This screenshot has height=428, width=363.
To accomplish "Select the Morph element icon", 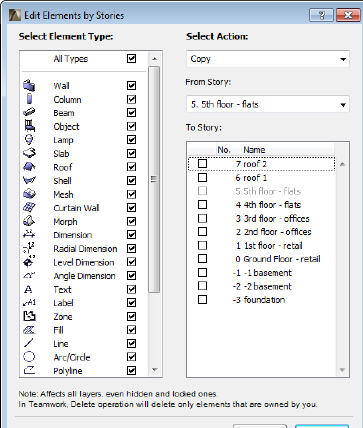I will [29, 221].
